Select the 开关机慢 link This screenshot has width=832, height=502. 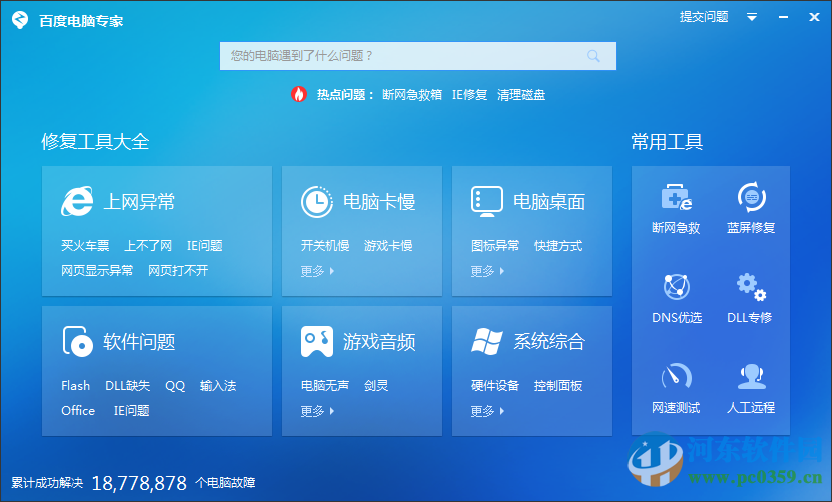[325, 246]
